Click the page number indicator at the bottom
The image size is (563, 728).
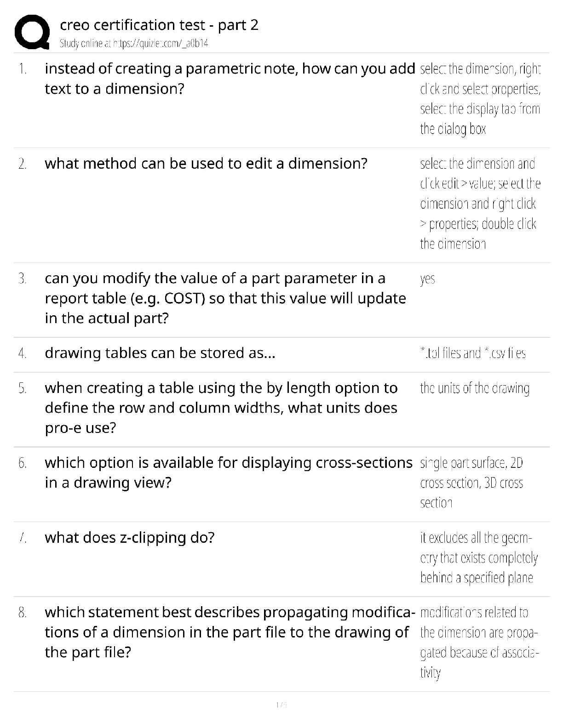pos(281,705)
